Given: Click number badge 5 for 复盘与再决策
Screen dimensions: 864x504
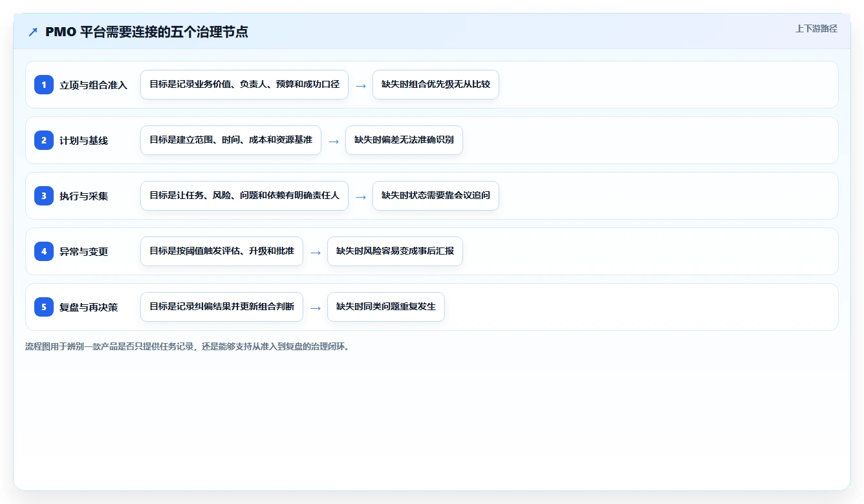Looking at the screenshot, I should [x=44, y=307].
